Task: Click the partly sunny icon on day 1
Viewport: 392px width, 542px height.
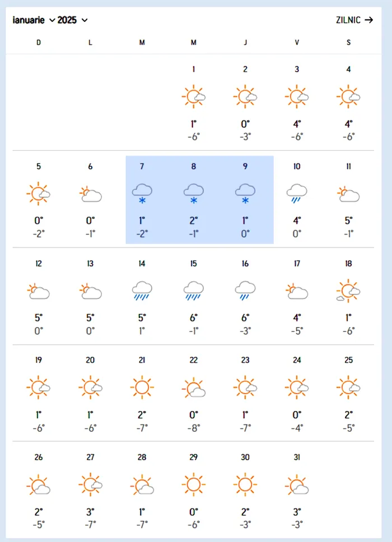Action: [194, 96]
